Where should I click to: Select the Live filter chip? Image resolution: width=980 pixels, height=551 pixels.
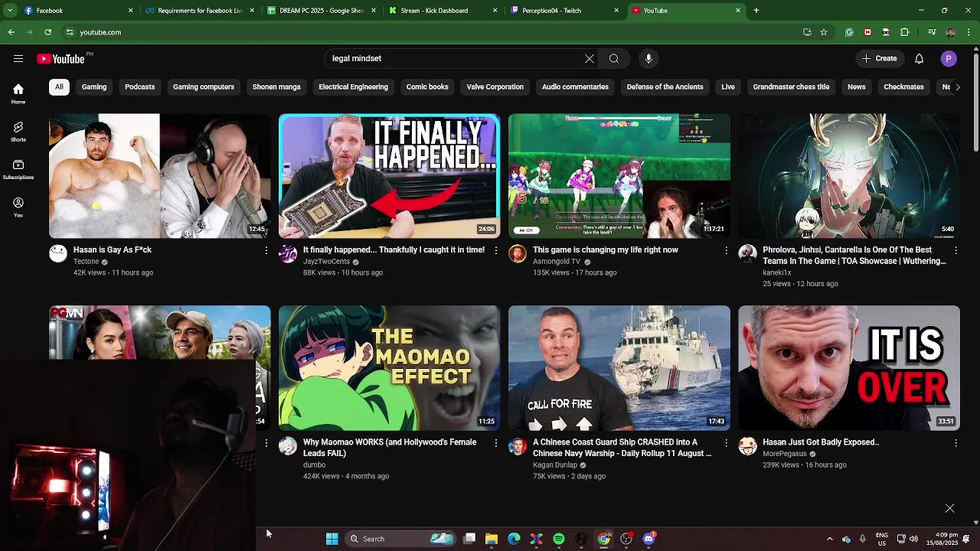click(728, 86)
